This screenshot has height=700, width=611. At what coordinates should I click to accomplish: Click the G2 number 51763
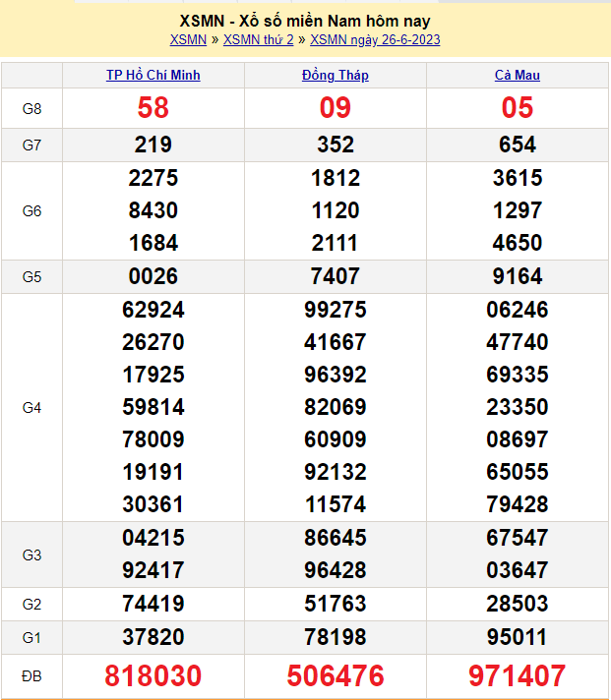click(336, 604)
